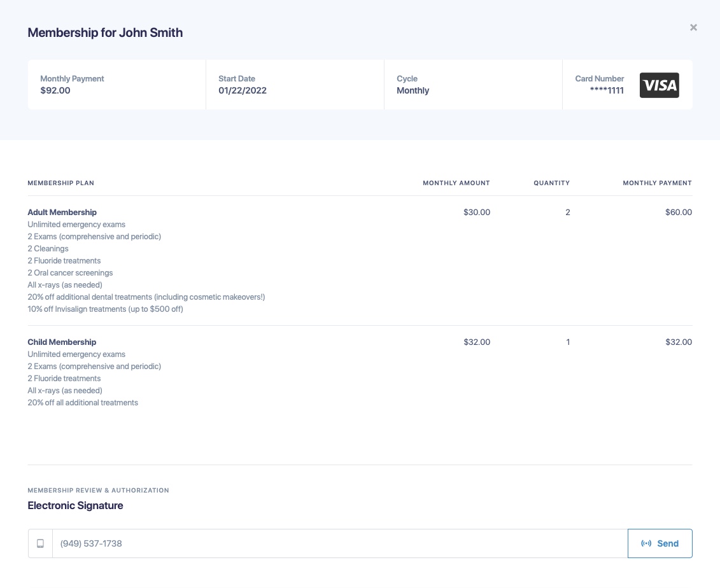Select the MONTHLY PAYMENT column header
The image size is (720, 588).
657,183
